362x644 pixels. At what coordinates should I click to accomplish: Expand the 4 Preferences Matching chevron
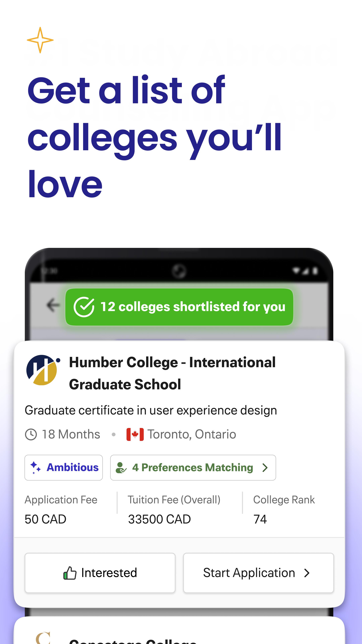[x=265, y=468]
